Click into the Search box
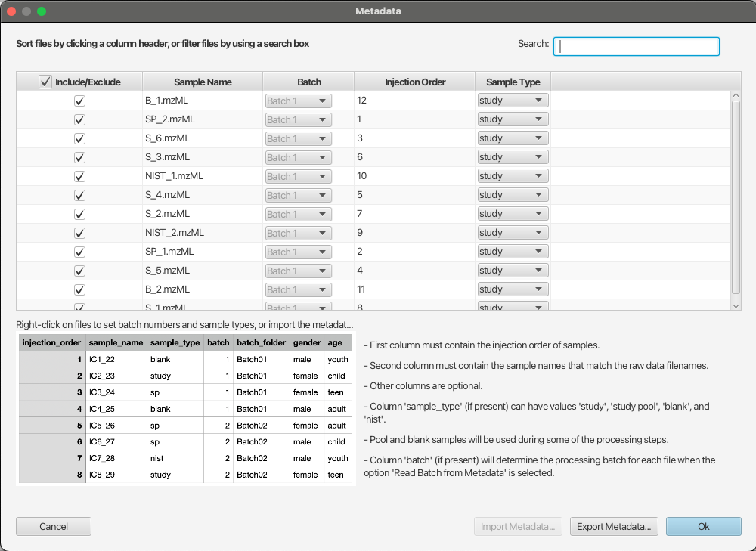Screen dimensions: 756x551 click(x=636, y=46)
